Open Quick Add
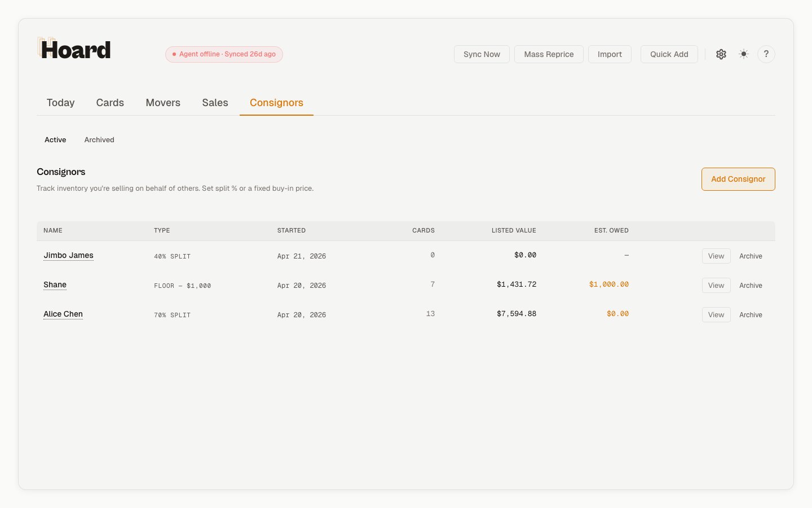812x508 pixels. (x=669, y=54)
